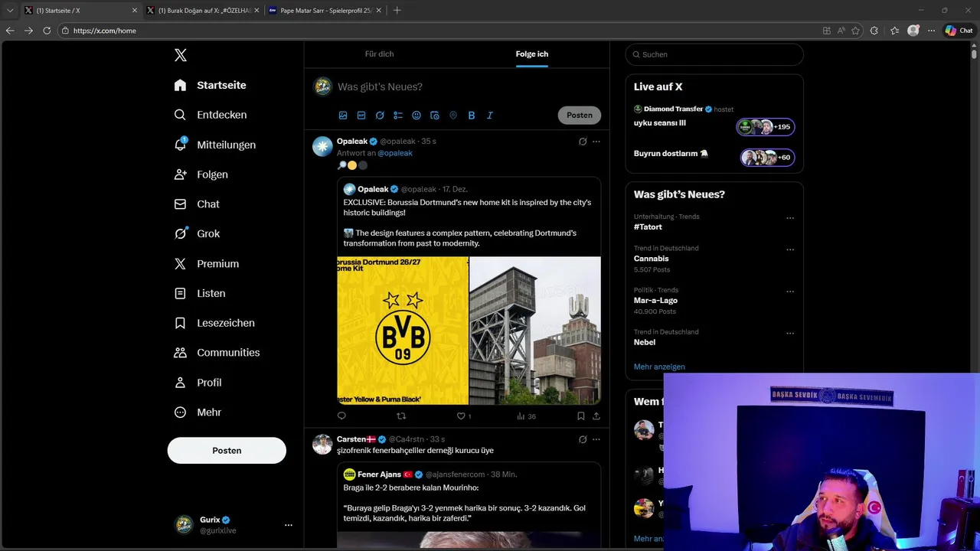Open the browser extensions puzzle icon
The width and height of the screenshot is (980, 551).
coord(874,31)
